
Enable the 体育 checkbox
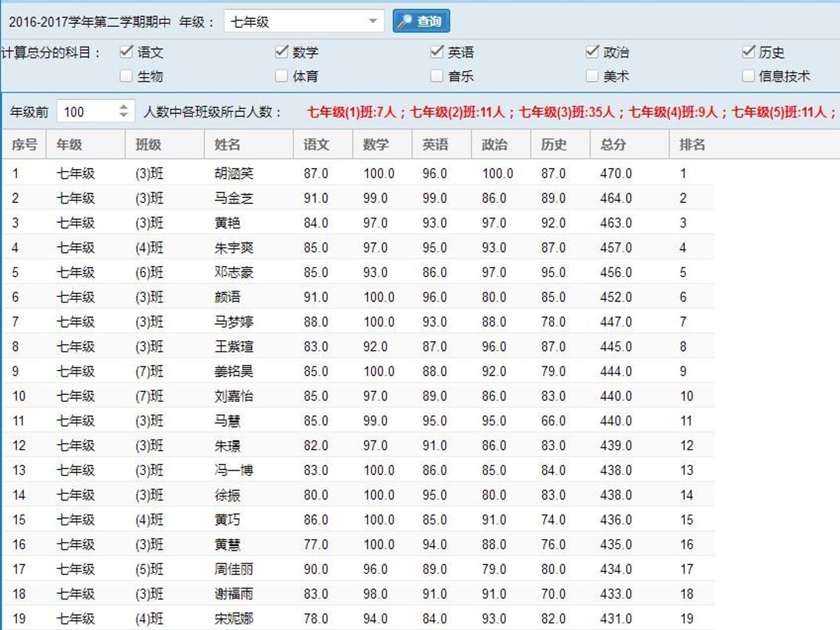point(282,76)
